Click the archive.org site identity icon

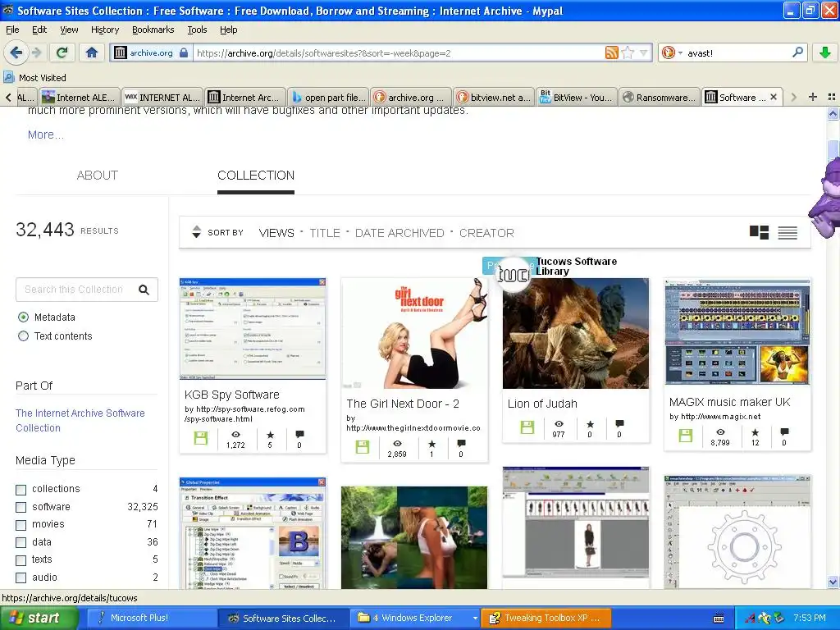click(121, 52)
